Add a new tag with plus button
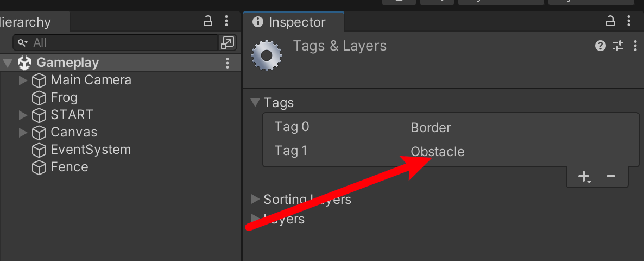This screenshot has width=644, height=261. [584, 176]
